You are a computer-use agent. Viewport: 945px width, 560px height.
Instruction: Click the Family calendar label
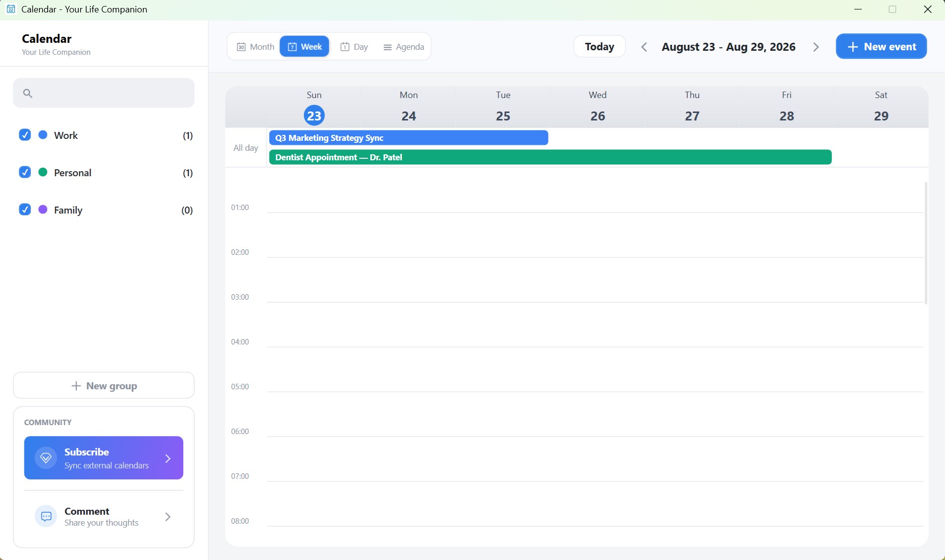point(68,210)
